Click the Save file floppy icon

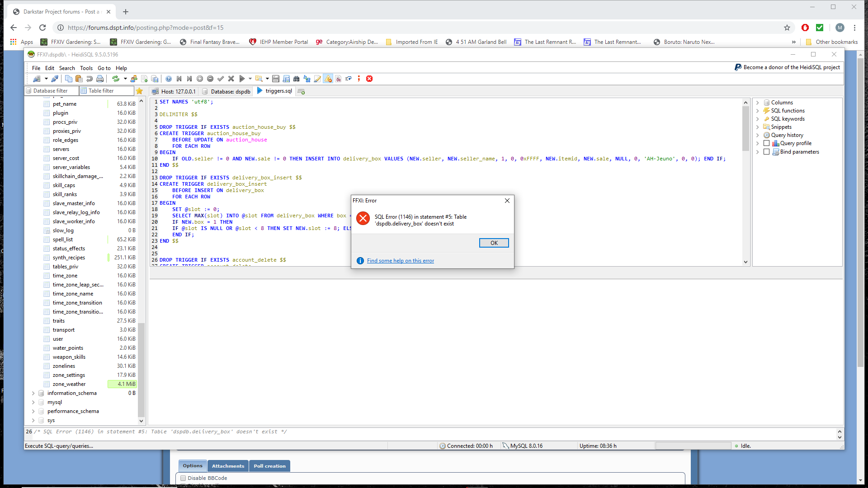point(275,79)
